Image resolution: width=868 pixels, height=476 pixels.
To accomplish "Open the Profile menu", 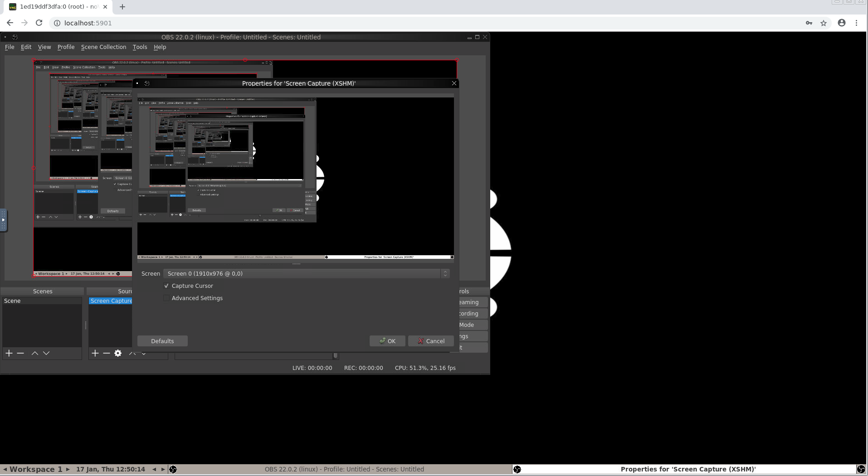I will coord(66,47).
